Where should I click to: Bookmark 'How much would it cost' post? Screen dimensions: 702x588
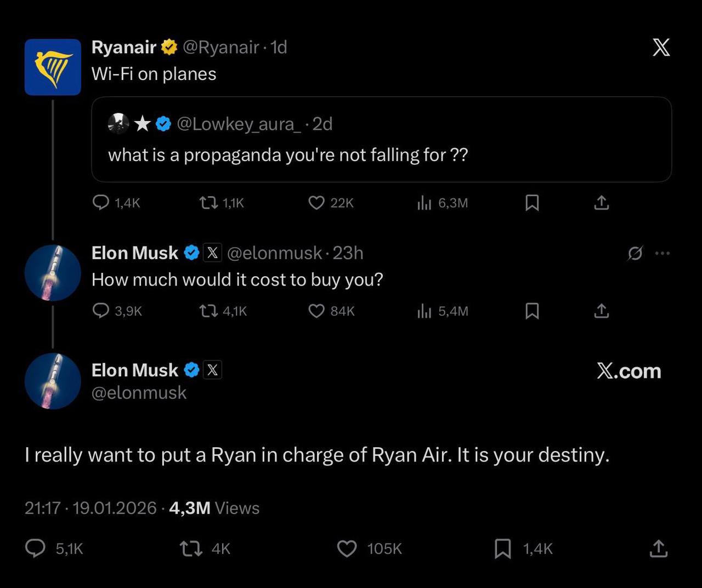(532, 311)
